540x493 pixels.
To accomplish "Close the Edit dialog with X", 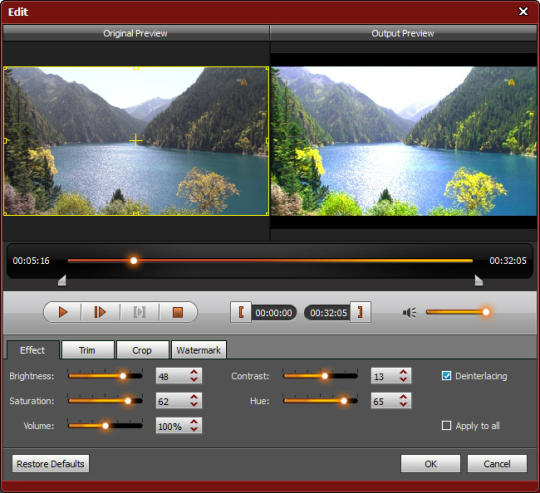I will (x=523, y=12).
